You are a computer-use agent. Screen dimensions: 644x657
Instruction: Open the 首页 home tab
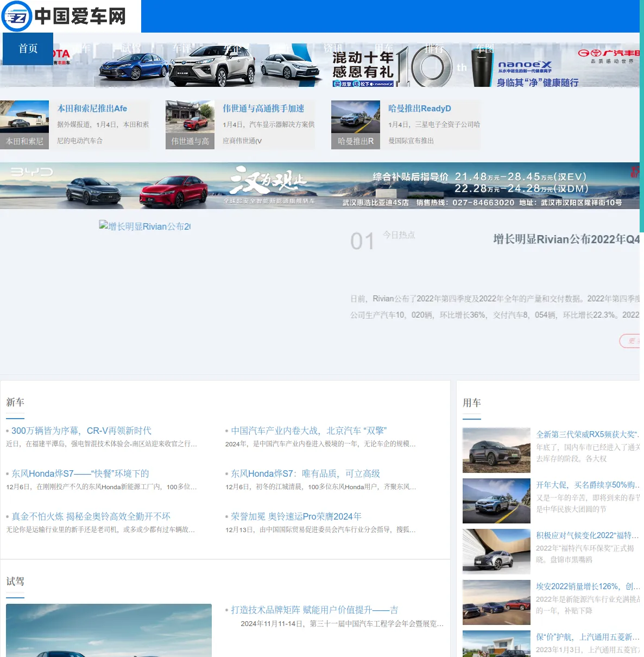[x=28, y=49]
